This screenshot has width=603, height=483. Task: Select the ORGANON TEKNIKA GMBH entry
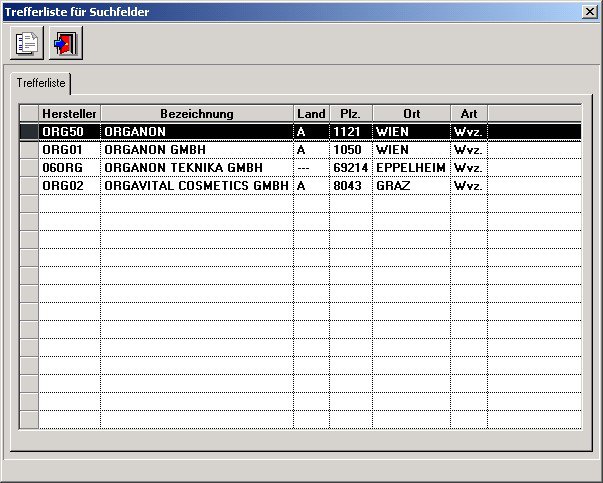coord(196,168)
